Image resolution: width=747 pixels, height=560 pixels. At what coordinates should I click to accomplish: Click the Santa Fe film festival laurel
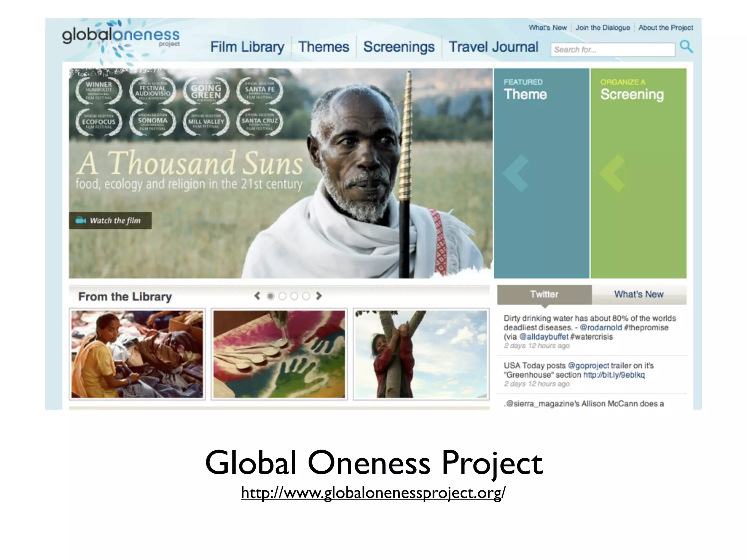coord(260,91)
